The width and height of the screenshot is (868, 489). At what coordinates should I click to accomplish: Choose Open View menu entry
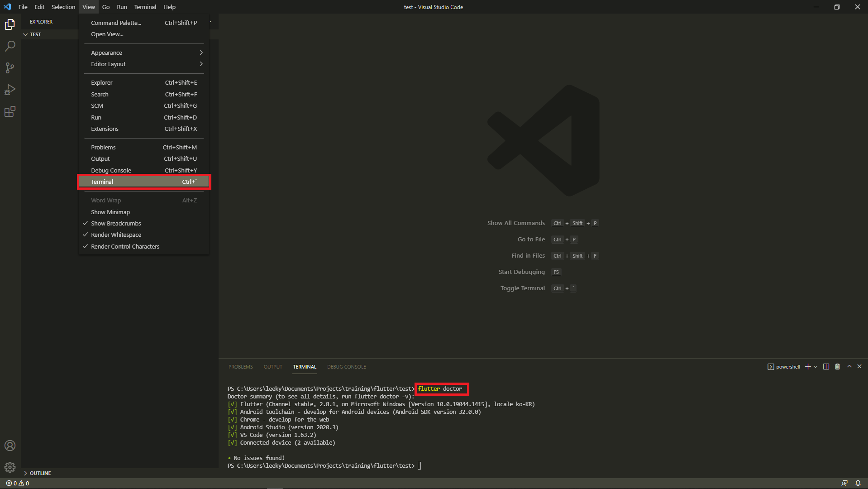tap(144, 34)
